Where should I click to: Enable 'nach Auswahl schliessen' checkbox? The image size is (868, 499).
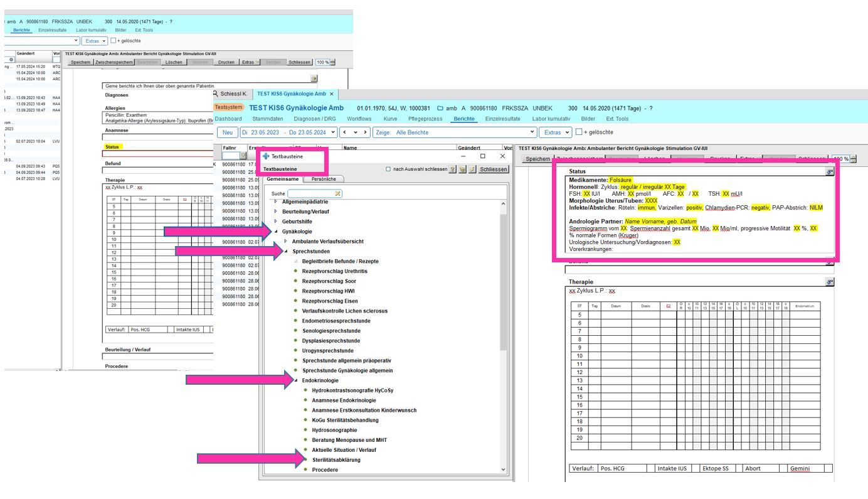(389, 169)
